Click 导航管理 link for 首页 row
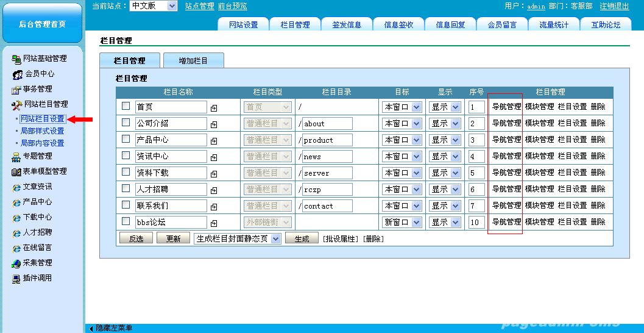The image size is (644, 333). coord(506,107)
